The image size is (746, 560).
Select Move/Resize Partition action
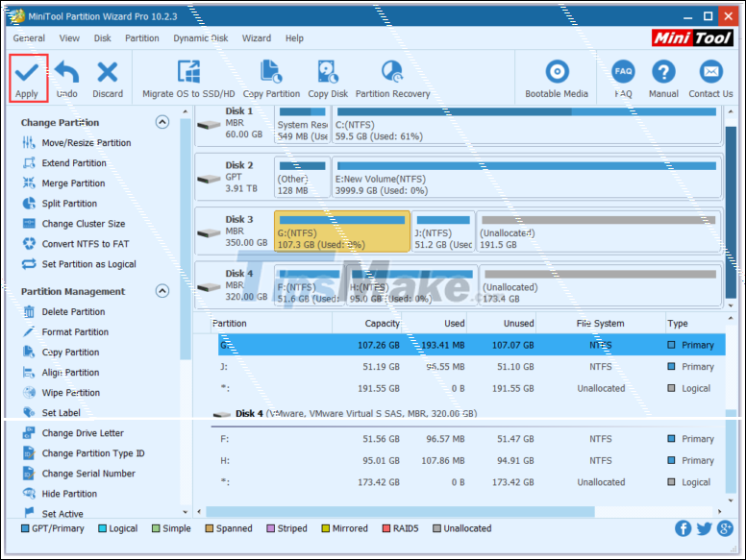pos(77,142)
